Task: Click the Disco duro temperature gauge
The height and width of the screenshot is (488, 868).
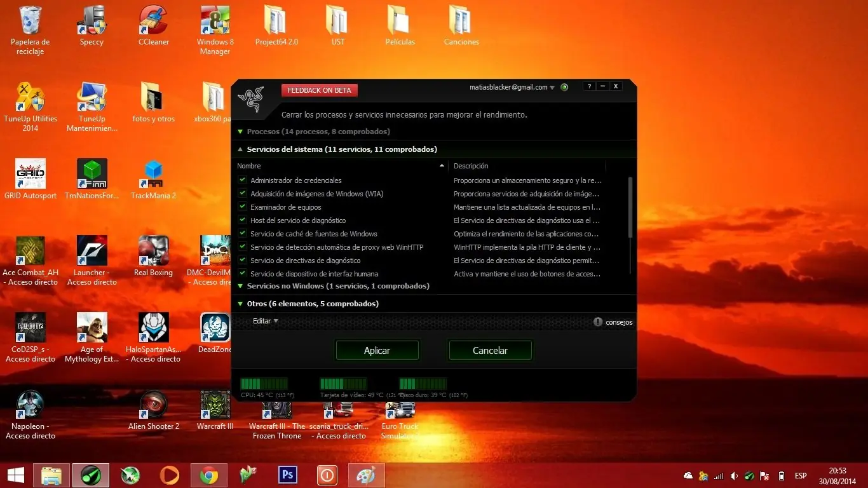Action: 423,384
